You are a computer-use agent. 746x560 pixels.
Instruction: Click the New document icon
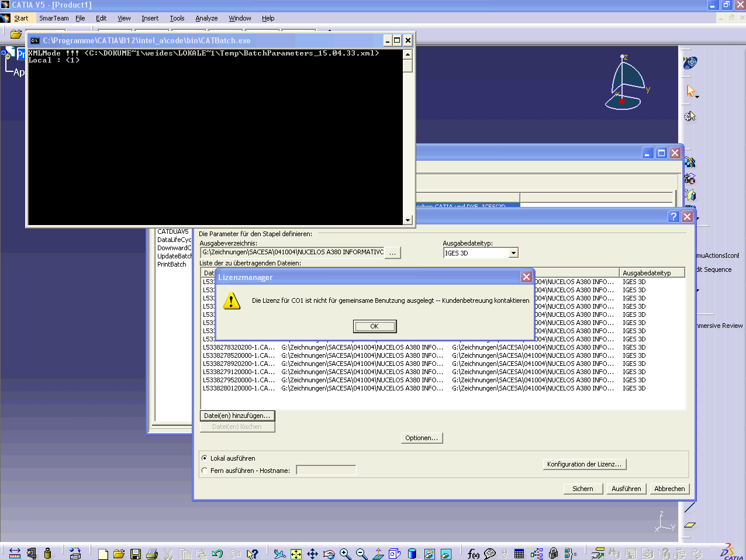click(103, 554)
